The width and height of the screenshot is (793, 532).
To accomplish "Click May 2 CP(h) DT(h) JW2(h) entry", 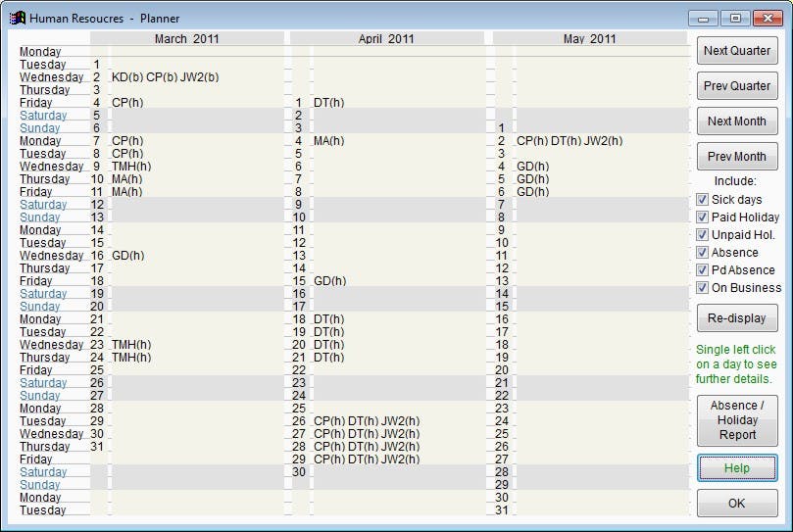I will (x=570, y=140).
